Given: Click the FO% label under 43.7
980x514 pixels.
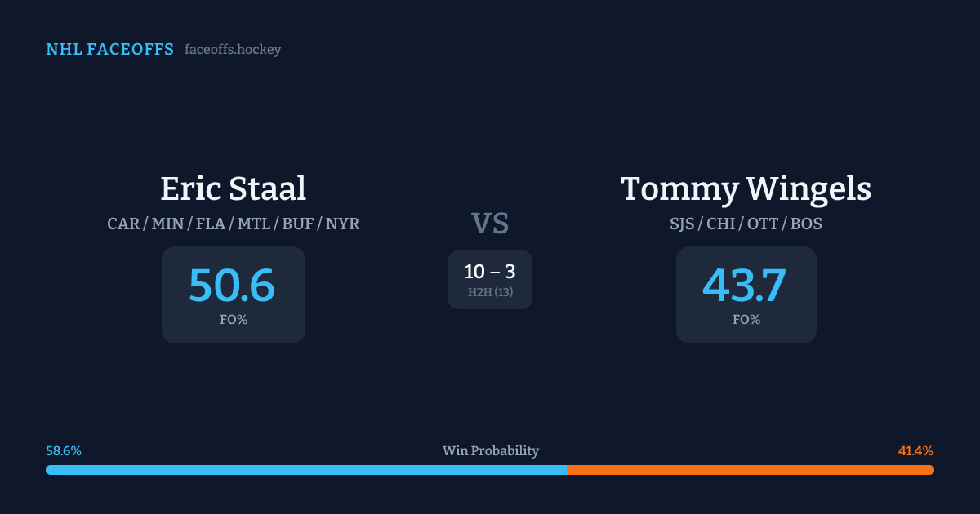Looking at the screenshot, I should (746, 320).
